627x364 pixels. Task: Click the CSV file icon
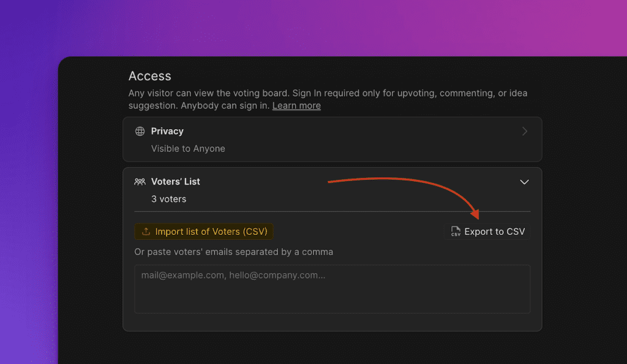coord(456,231)
